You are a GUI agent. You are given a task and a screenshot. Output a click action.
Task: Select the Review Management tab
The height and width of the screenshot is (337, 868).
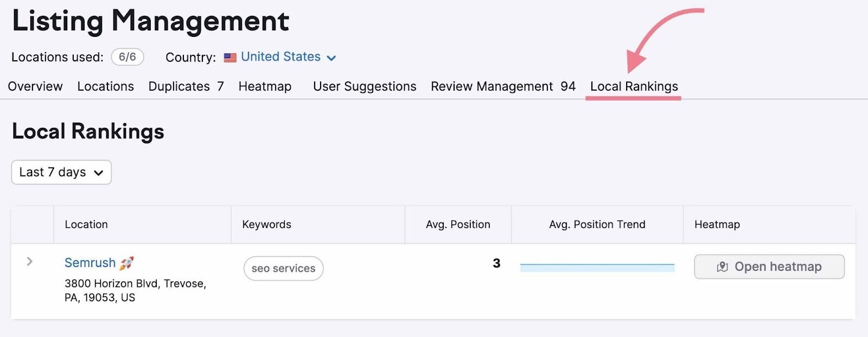click(x=503, y=86)
